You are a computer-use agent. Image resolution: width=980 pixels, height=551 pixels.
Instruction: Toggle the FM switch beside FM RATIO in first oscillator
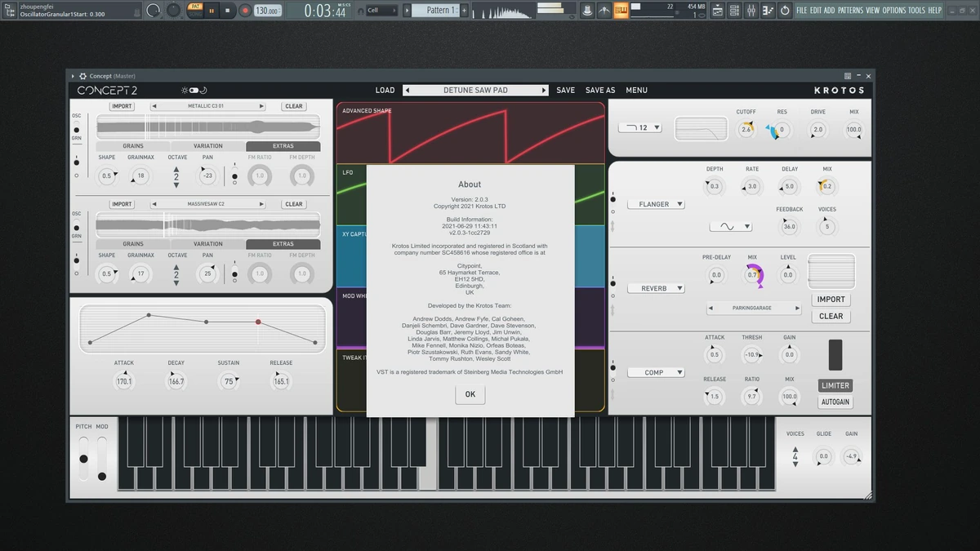[x=234, y=172]
